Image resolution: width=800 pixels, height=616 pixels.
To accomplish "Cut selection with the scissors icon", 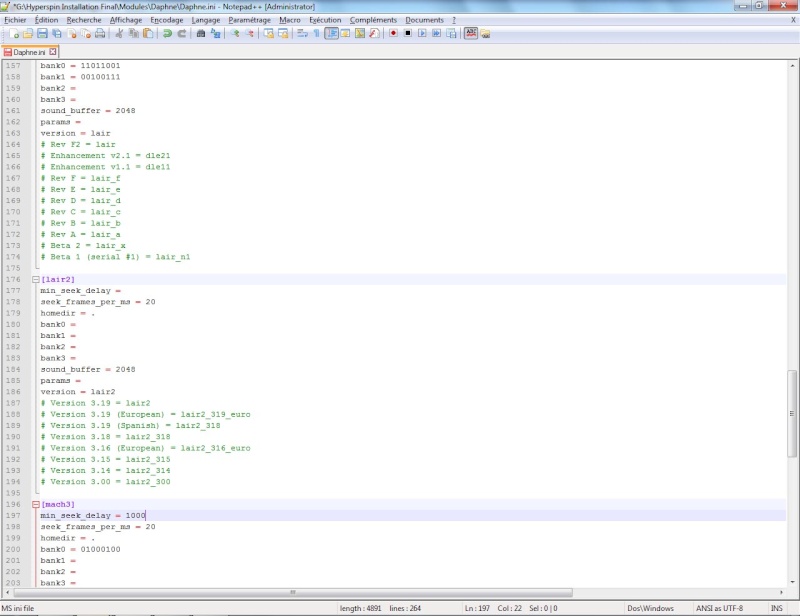I will pos(119,34).
